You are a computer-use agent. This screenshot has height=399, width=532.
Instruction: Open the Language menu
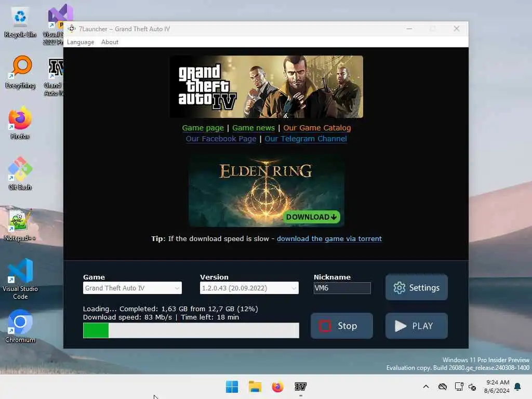coord(81,42)
